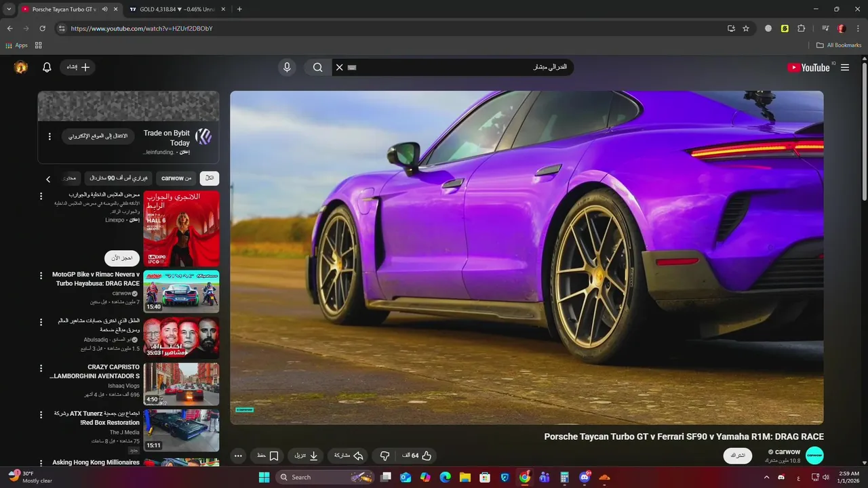
Task: Open the Windows Start menu
Action: pos(264,477)
